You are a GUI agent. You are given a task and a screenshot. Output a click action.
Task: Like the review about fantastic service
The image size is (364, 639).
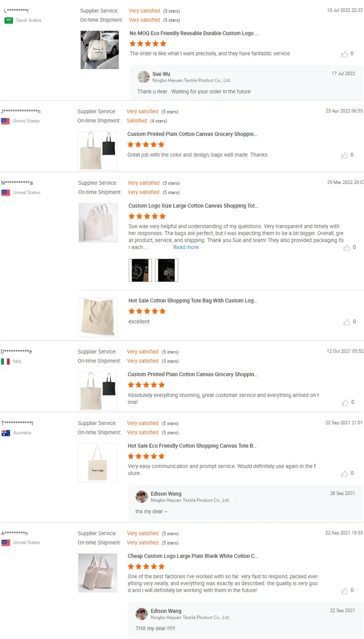click(344, 54)
